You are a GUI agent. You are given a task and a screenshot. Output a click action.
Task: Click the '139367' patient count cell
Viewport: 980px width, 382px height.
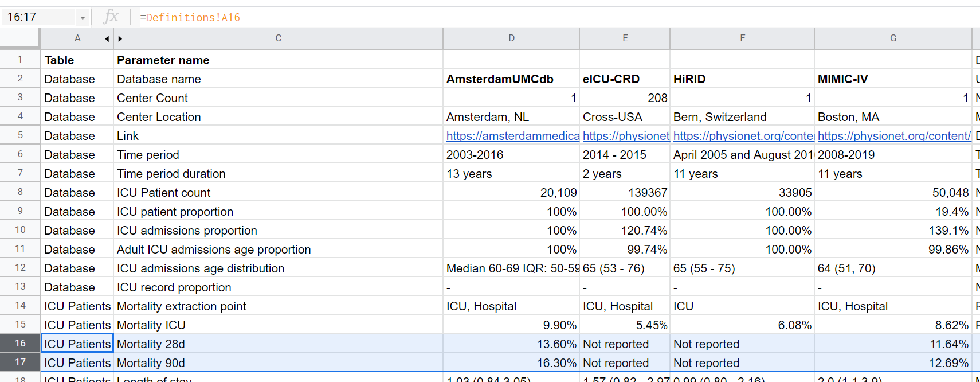(625, 192)
